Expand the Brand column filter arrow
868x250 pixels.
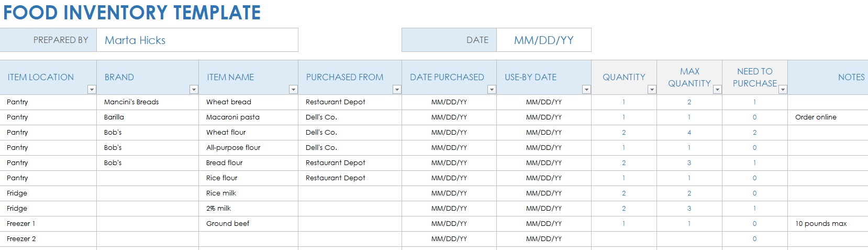coord(194,90)
